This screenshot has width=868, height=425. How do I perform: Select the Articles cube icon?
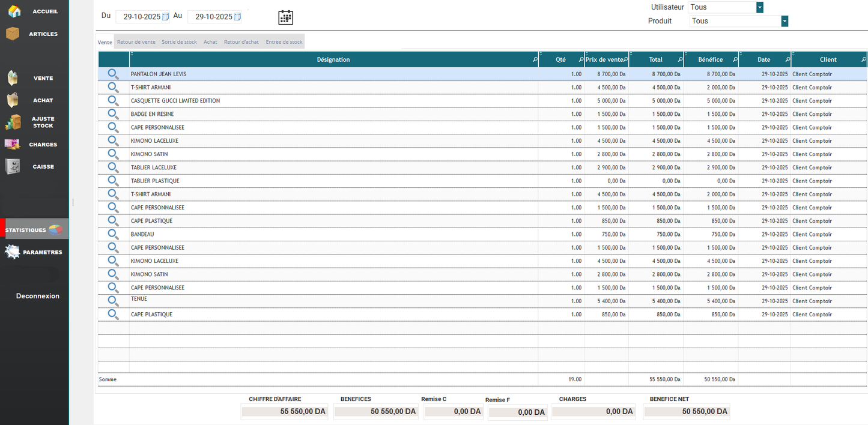14,34
